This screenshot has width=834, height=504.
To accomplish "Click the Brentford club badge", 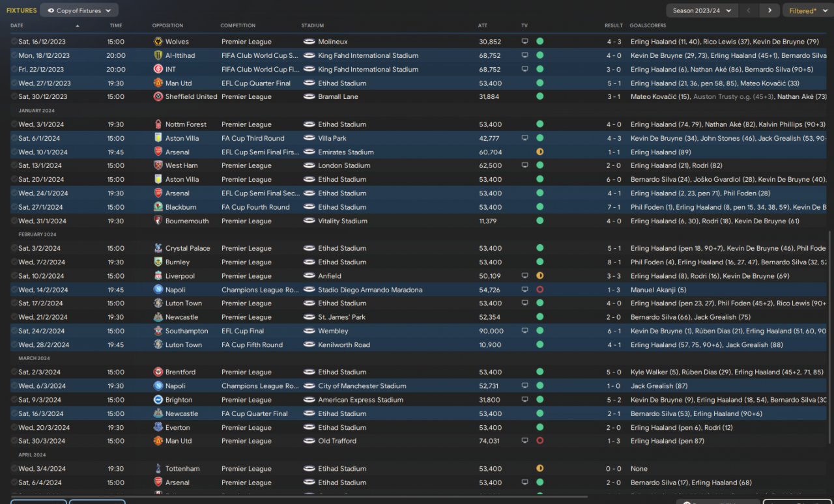I will click(x=158, y=372).
